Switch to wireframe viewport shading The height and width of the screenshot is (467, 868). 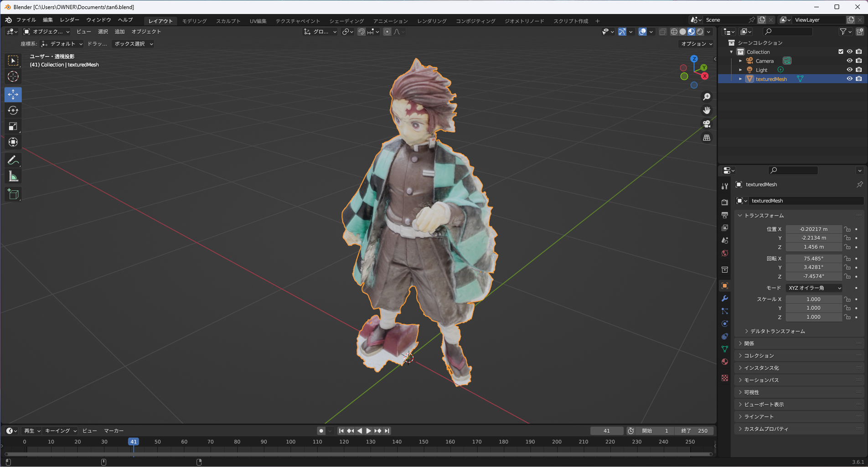click(x=674, y=32)
